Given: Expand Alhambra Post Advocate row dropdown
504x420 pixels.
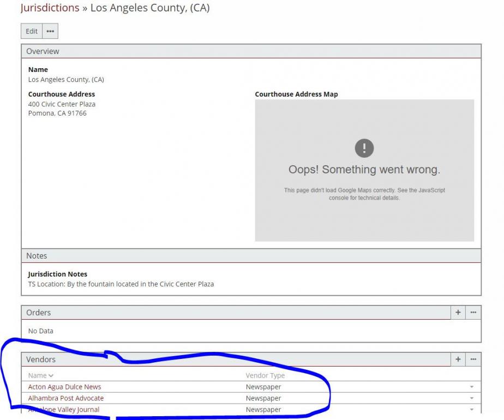Looking at the screenshot, I should 471,399.
